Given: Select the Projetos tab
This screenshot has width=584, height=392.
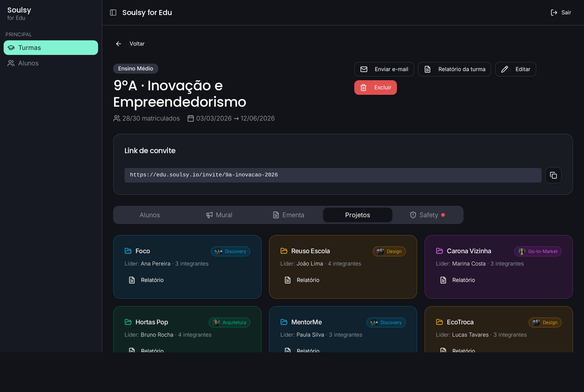Looking at the screenshot, I should 357,215.
